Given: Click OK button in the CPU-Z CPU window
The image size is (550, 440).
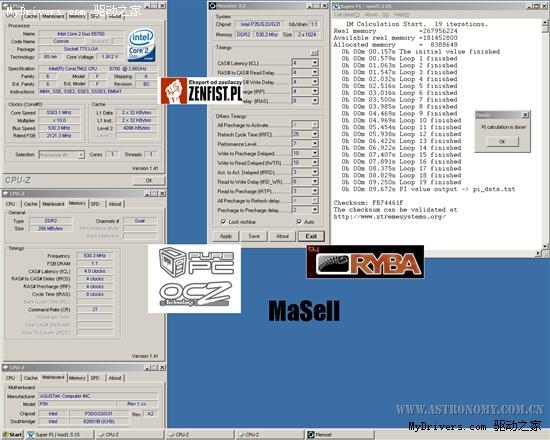Looking at the screenshot, I should [149, 180].
